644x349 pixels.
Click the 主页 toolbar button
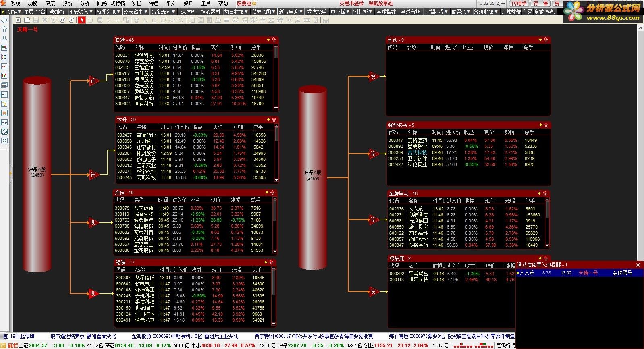[29, 12]
